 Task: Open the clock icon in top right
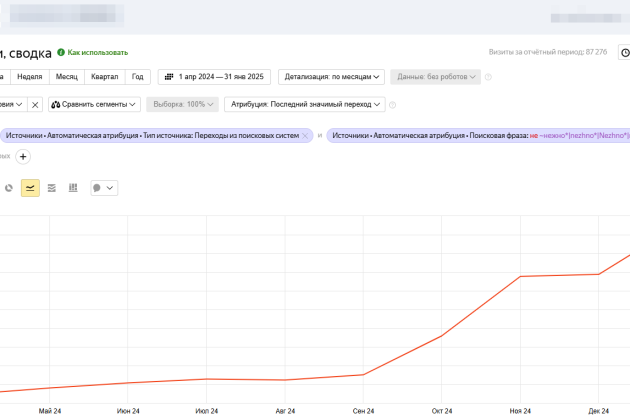coord(625,52)
